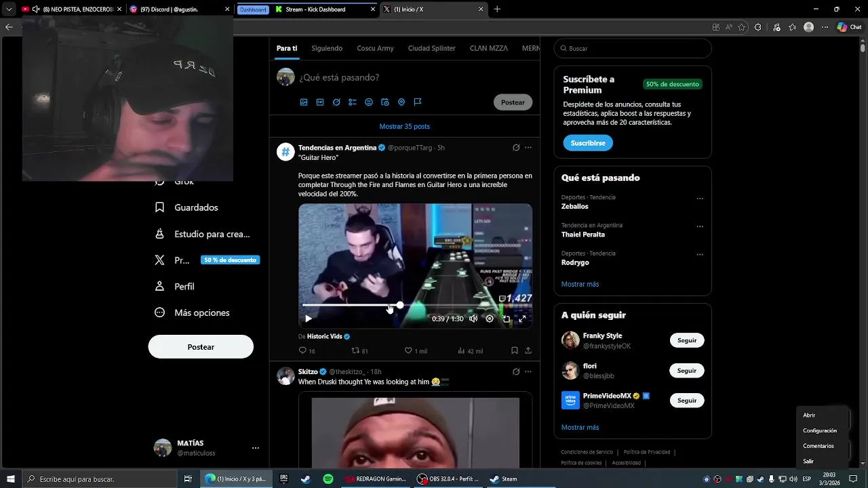
Task: Open the video in picture-in-picture mode
Action: tap(506, 319)
